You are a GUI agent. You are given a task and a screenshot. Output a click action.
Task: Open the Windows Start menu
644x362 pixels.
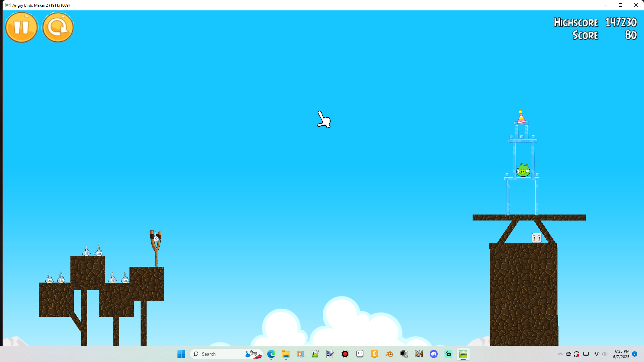click(x=181, y=354)
